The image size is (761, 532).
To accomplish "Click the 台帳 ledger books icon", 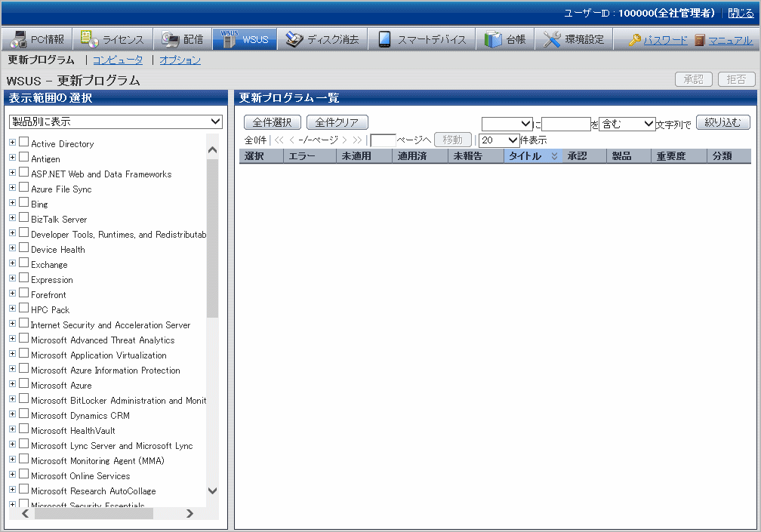I will point(493,39).
